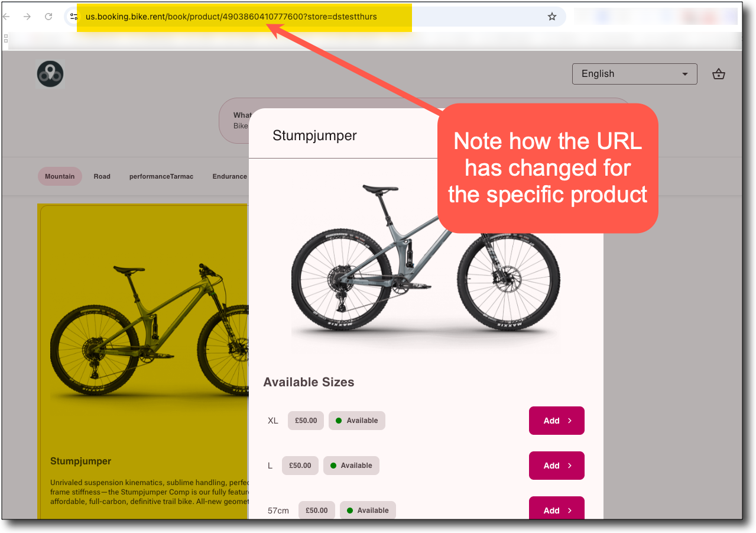Reload the page with refresh icon
The height and width of the screenshot is (533, 756).
(x=48, y=17)
